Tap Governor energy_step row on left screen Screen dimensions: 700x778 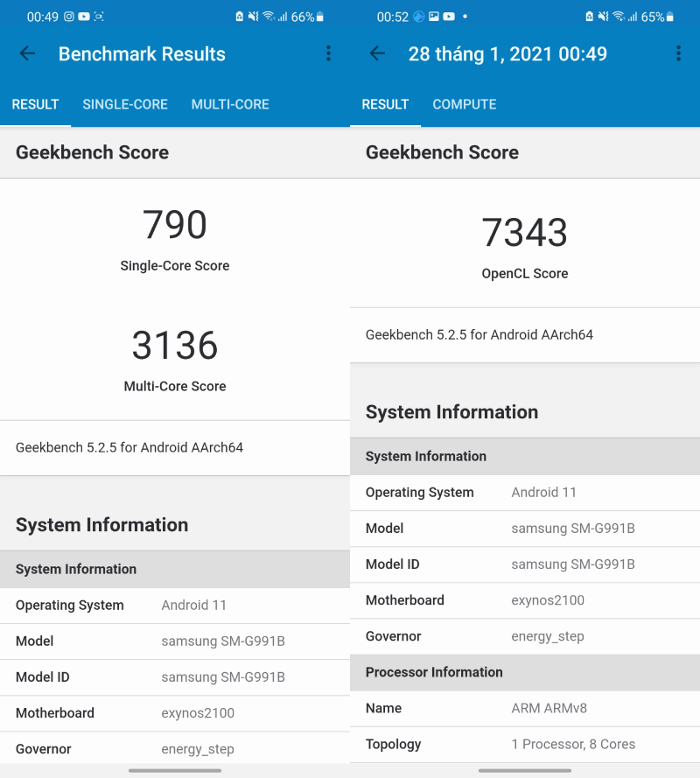175,749
